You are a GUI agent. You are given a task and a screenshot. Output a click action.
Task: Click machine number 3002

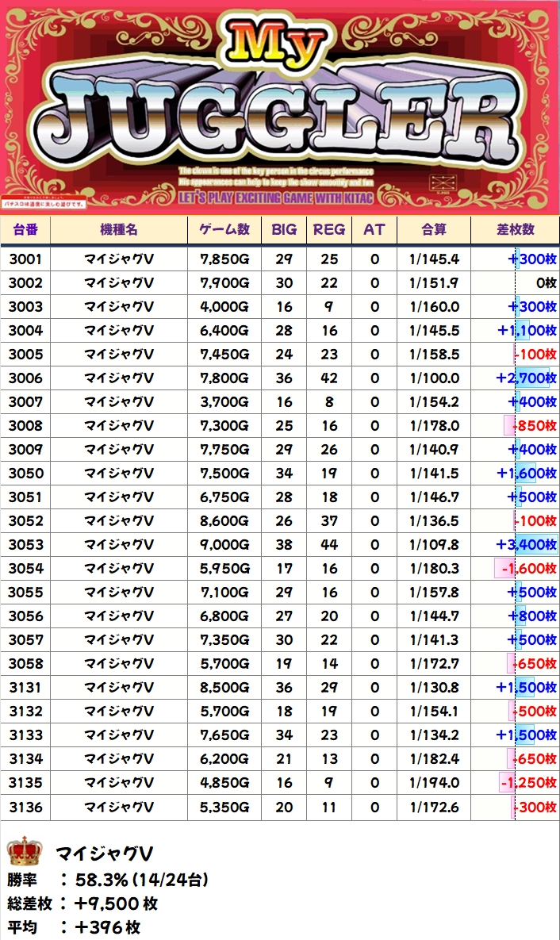pos(25,283)
